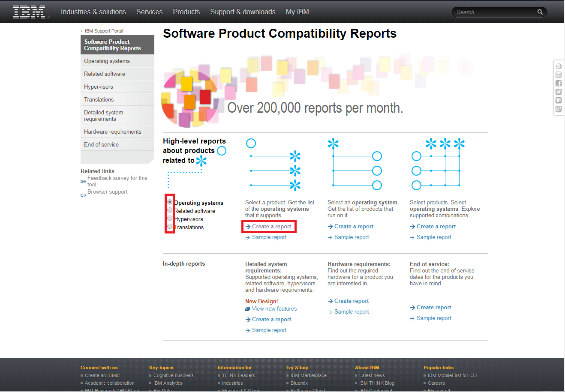
Task: Open the Cognitive business footer link
Action: coord(174,375)
